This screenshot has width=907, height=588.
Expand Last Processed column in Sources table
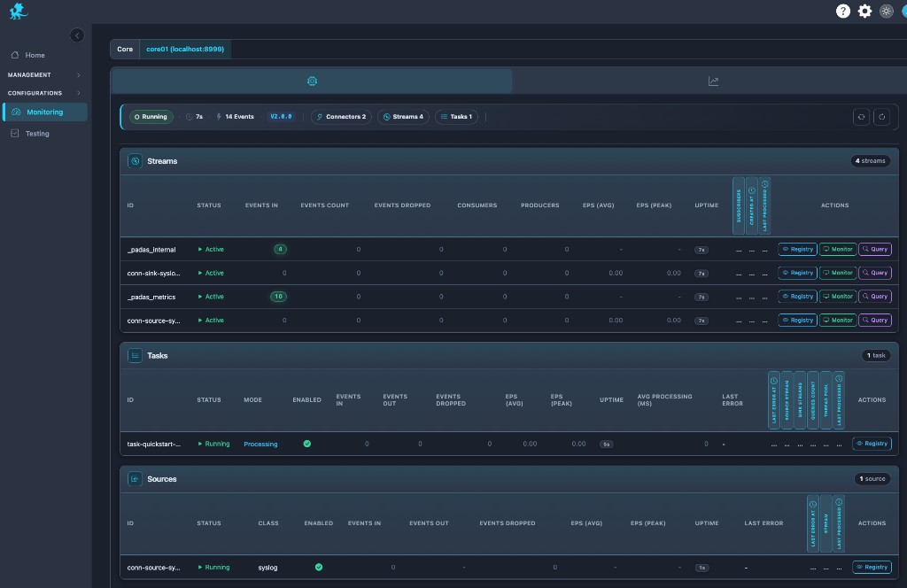pyautogui.click(x=839, y=523)
